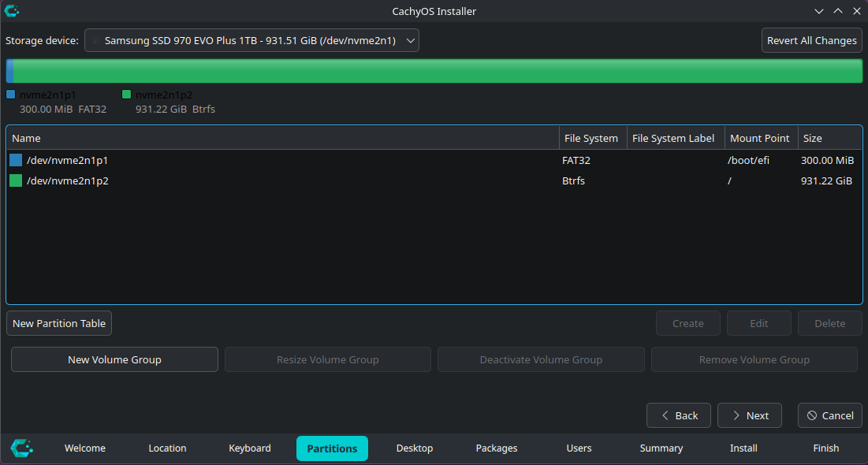
Task: Click Deactivate Volume Group button
Action: tap(541, 360)
